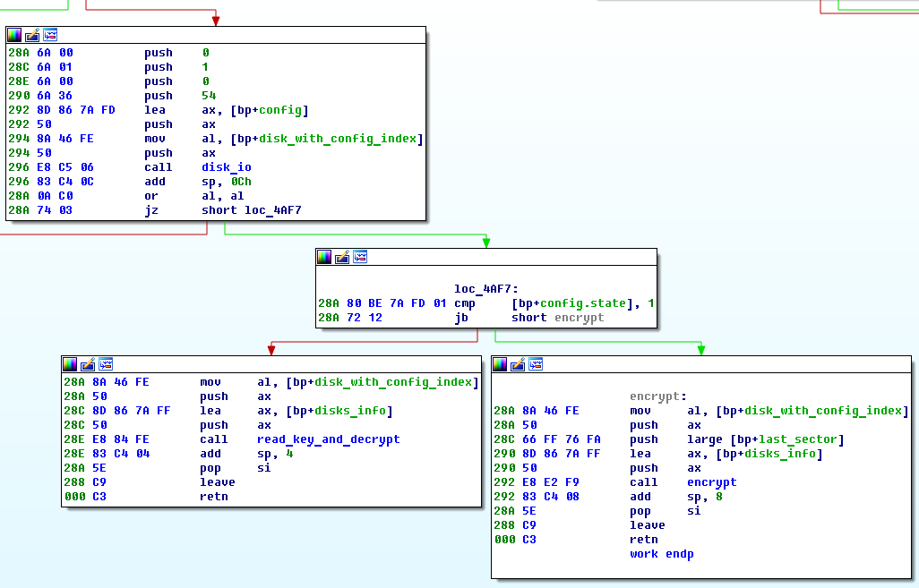Click opcode bytes '80 BE 7A FD 01'
The image size is (919, 588).
pyautogui.click(x=396, y=303)
